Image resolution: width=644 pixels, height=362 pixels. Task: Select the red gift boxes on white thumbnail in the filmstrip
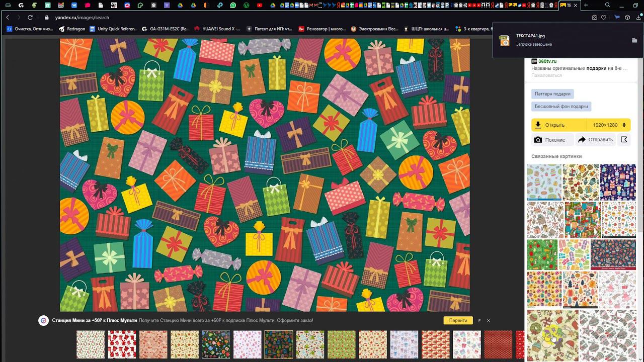(122, 344)
